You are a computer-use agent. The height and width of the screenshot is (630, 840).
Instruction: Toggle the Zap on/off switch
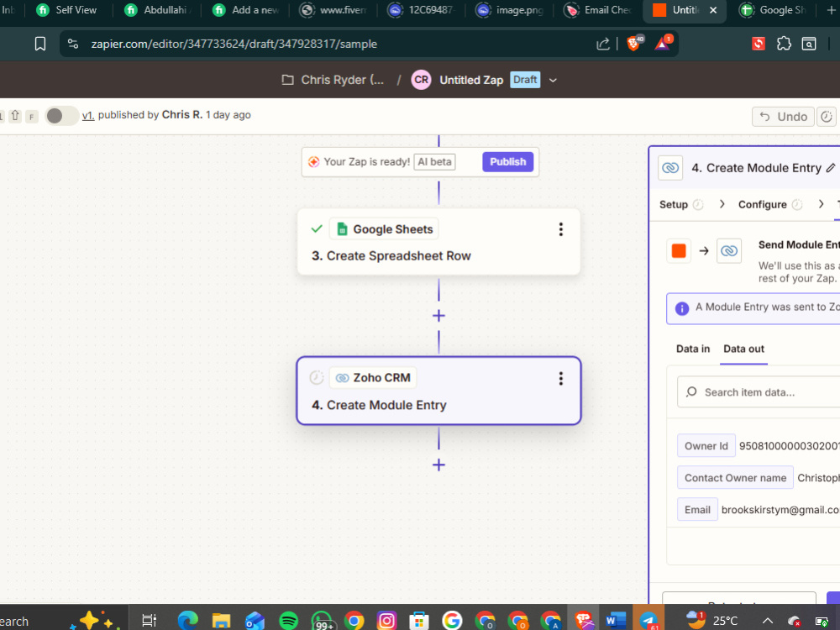point(61,116)
